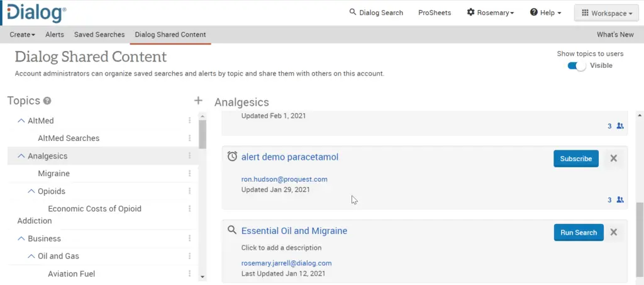
Task: Open options for AltMed Searches topic
Action: click(189, 138)
